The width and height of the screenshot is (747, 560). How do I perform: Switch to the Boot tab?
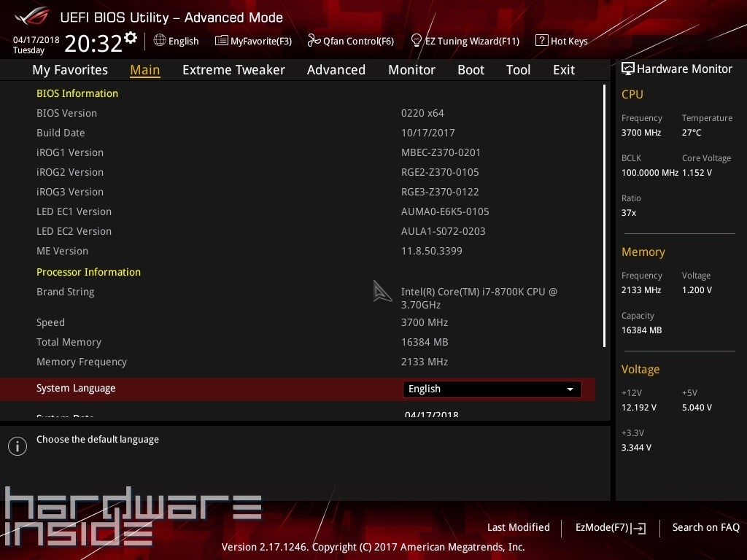(x=471, y=70)
